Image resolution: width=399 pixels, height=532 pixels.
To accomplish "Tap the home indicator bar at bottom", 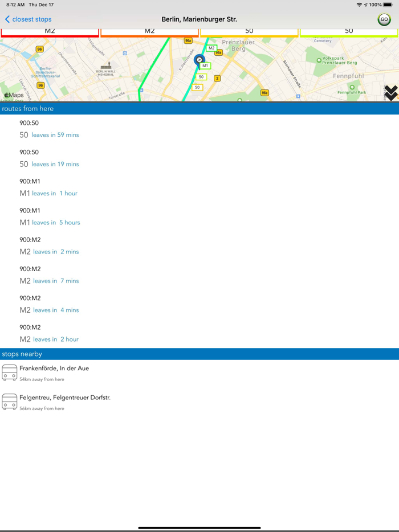I will coord(199,528).
